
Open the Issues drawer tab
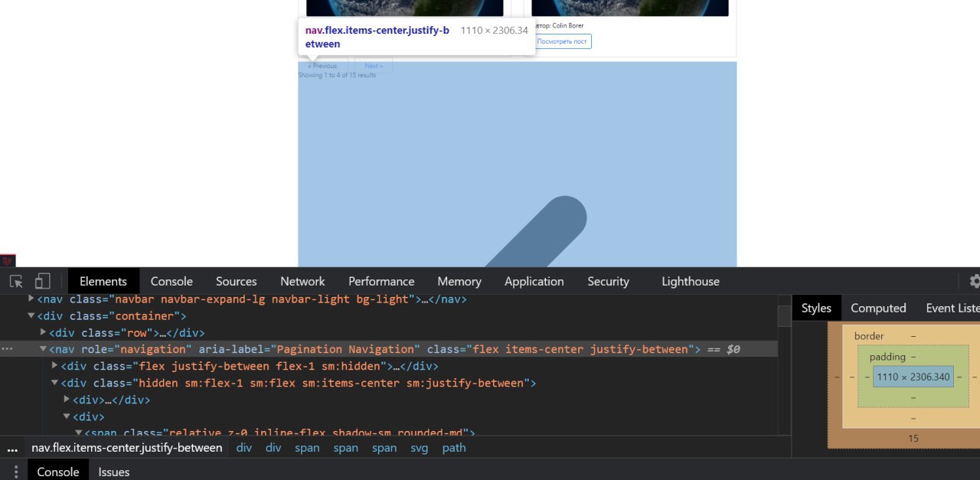pos(113,472)
